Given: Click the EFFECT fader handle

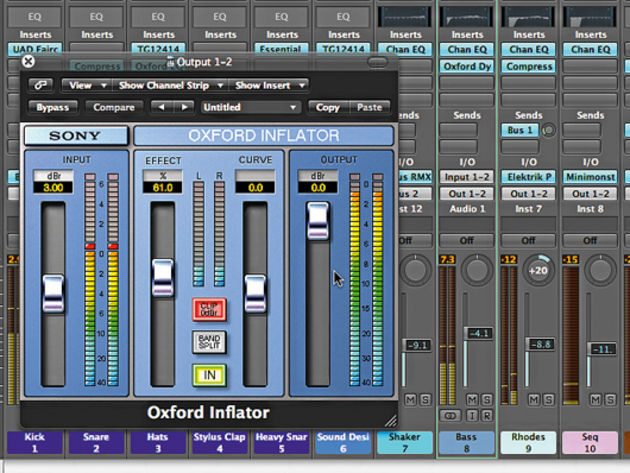Looking at the screenshot, I should [x=163, y=278].
